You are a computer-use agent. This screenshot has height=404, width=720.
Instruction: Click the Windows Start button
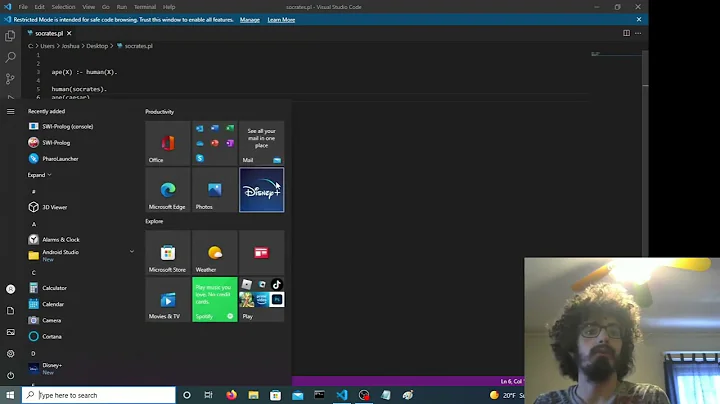point(11,395)
